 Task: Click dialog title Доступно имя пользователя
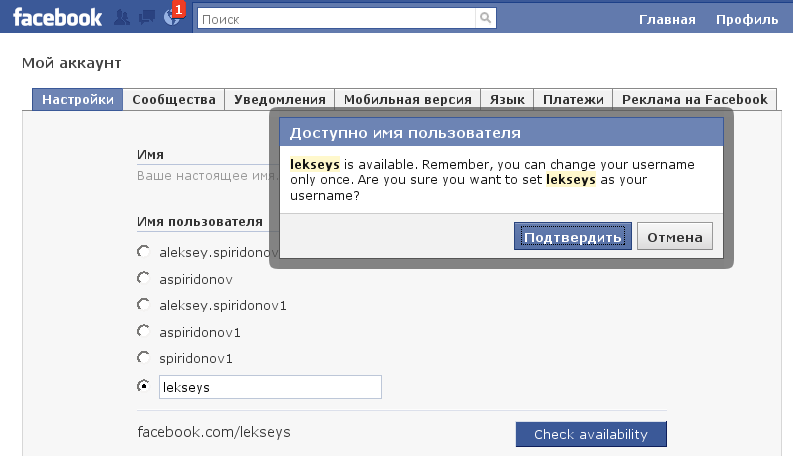(x=405, y=133)
